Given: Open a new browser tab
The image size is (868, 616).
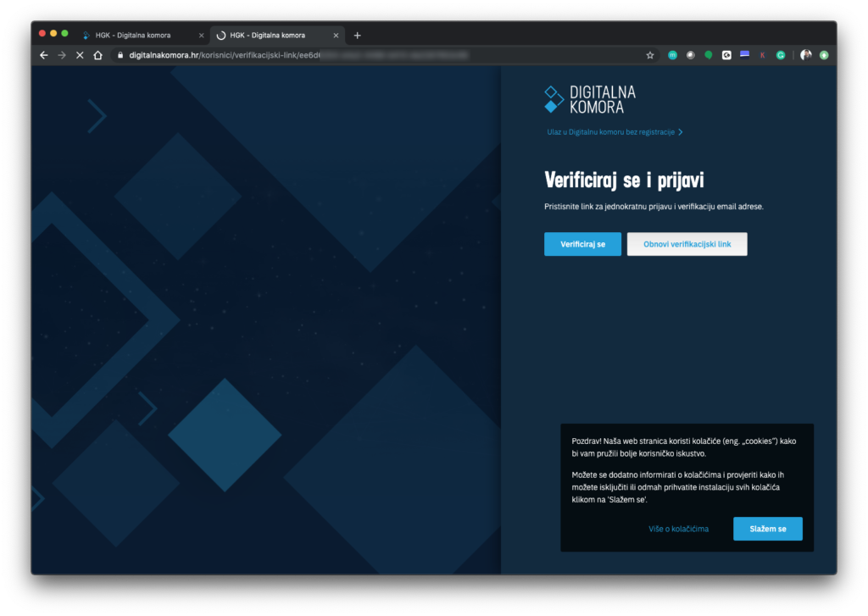Looking at the screenshot, I should click(357, 36).
